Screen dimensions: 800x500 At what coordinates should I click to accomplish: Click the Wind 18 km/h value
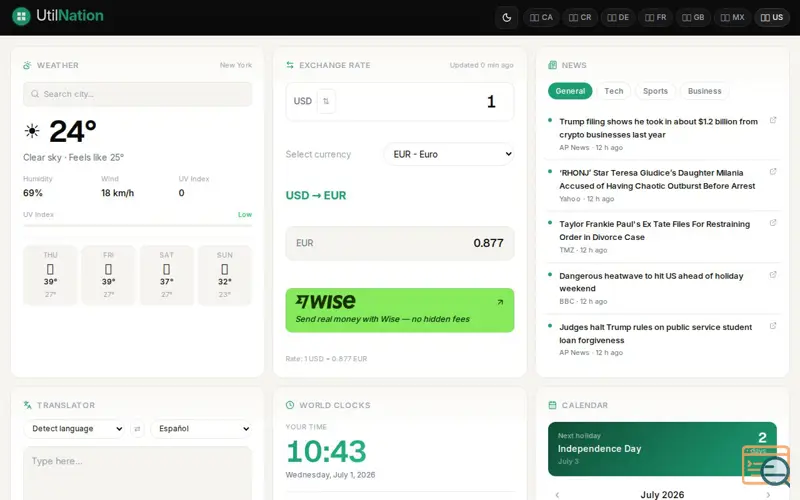(x=117, y=193)
